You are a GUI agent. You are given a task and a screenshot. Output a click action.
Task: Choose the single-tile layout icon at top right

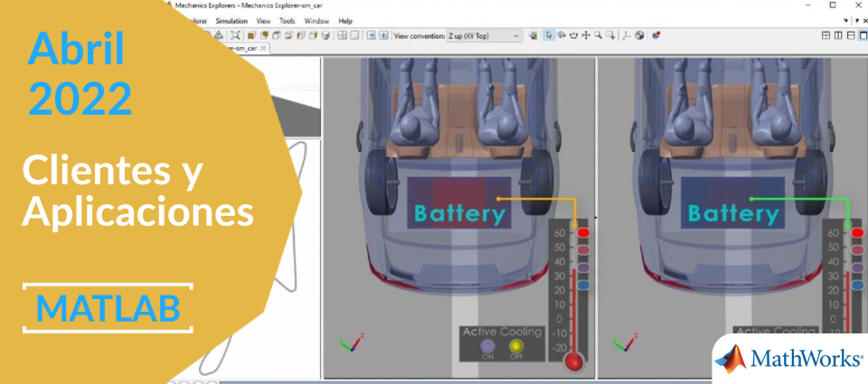point(863,35)
